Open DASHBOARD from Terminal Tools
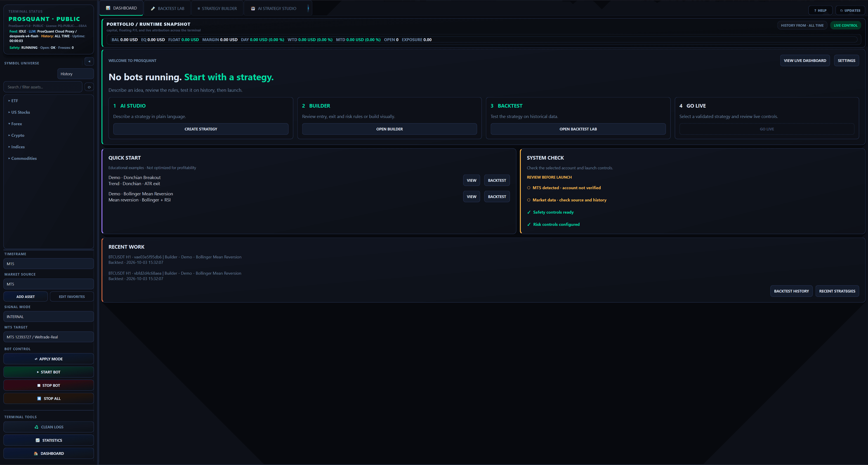Screen dimensions: 868x465 49,453
